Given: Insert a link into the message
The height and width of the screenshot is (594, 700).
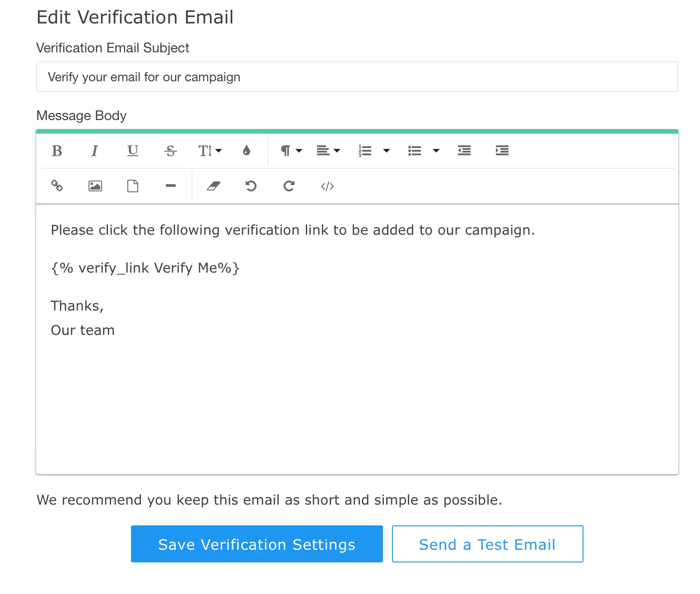Looking at the screenshot, I should (x=57, y=186).
